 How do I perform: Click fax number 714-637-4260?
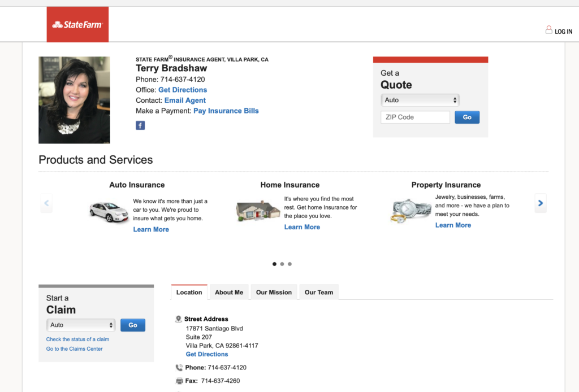[x=221, y=381]
